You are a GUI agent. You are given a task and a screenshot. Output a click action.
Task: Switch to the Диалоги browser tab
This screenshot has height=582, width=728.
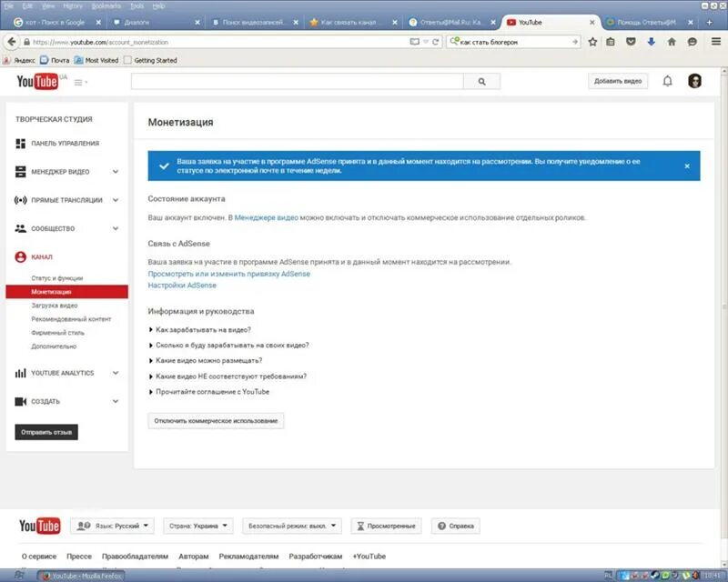[x=155, y=22]
